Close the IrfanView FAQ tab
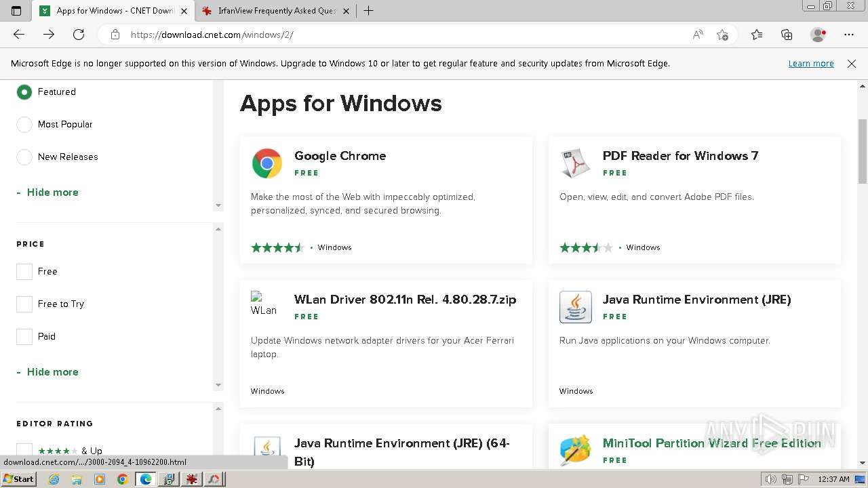This screenshot has width=868, height=488. tap(347, 11)
